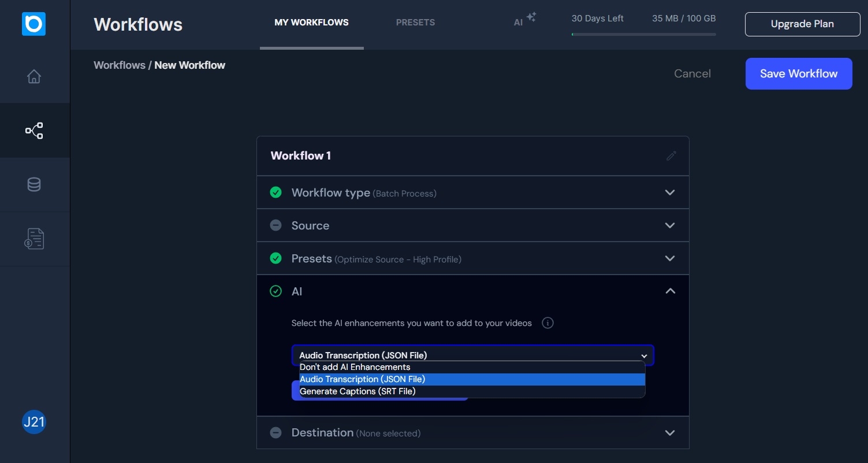Choose Generate Captions (SRT File) option
Viewport: 868px width, 463px height.
click(357, 391)
